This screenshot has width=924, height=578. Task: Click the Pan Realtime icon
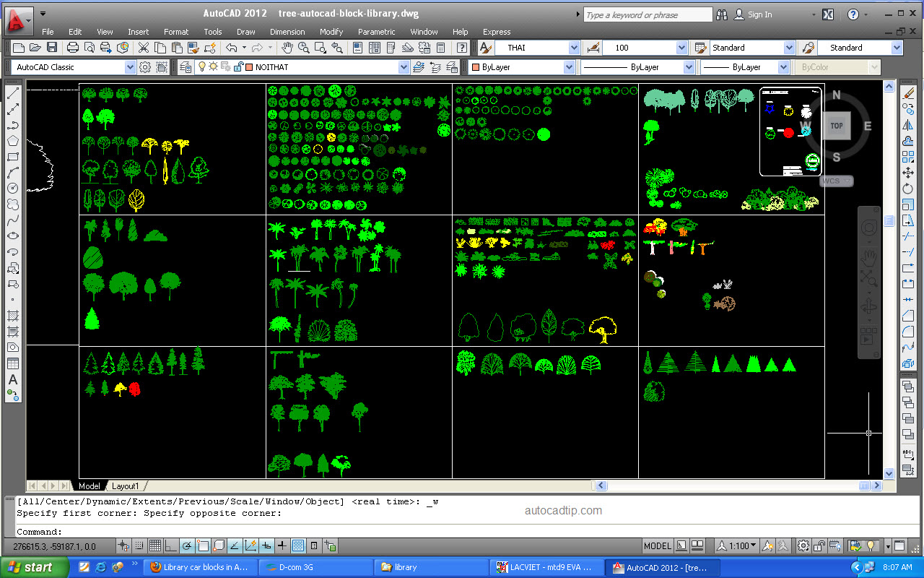tap(287, 48)
